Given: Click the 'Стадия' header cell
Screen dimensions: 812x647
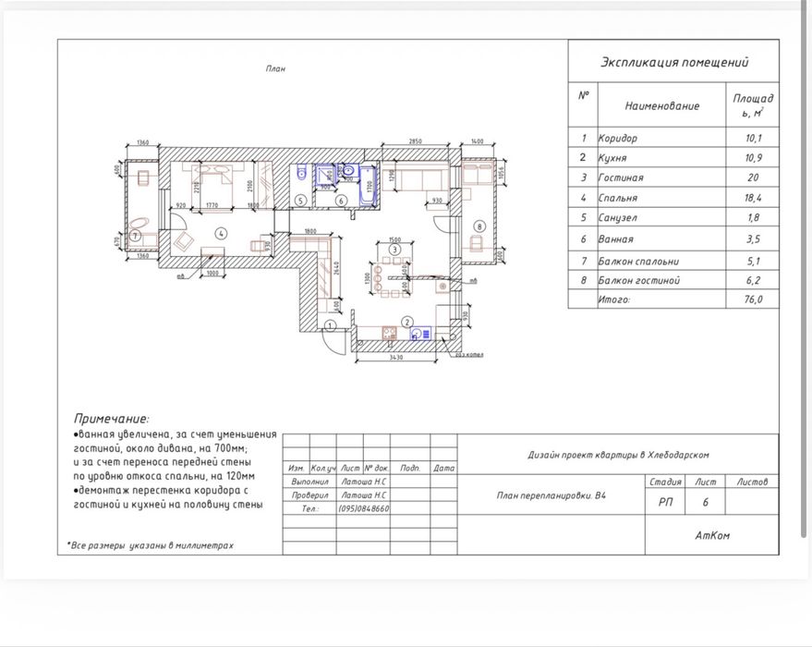Looking at the screenshot, I should [665, 482].
